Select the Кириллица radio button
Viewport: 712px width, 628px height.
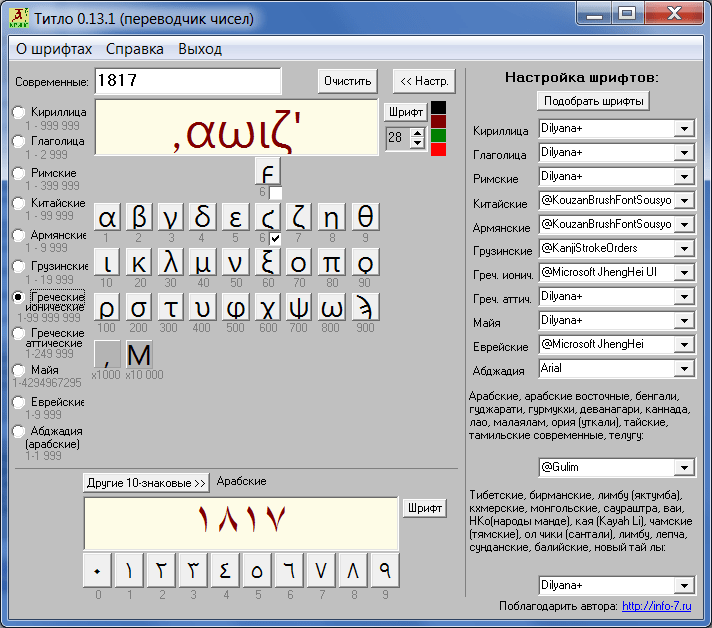[19, 112]
